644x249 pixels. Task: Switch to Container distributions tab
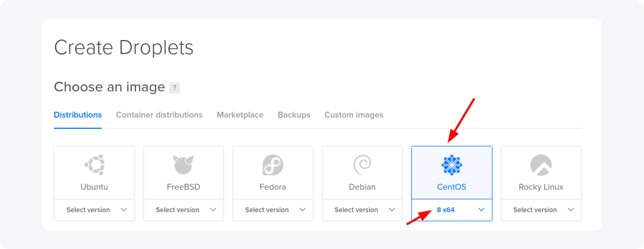point(159,115)
